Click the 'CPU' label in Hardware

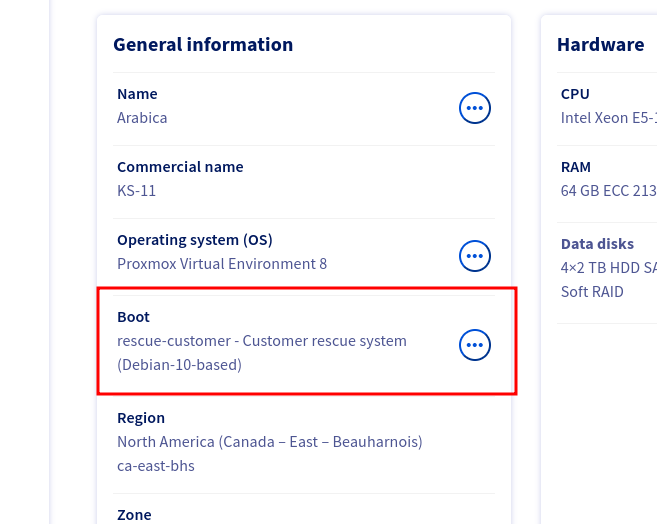tap(575, 94)
